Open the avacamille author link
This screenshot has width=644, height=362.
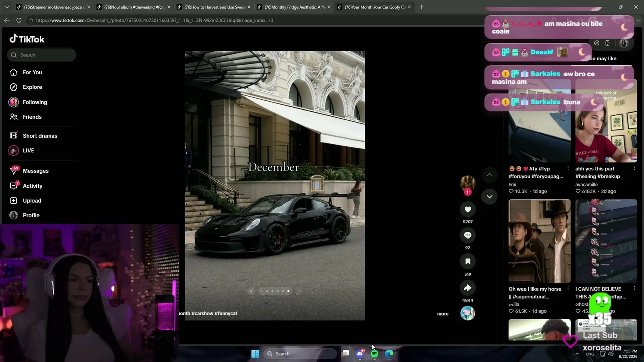click(586, 185)
